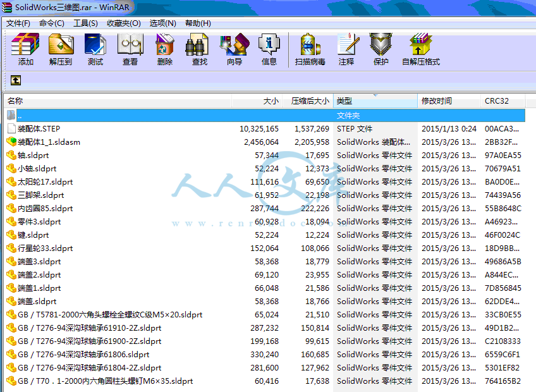Click the 轴.sldprt part icon
The height and width of the screenshot is (392, 536).
(11, 155)
